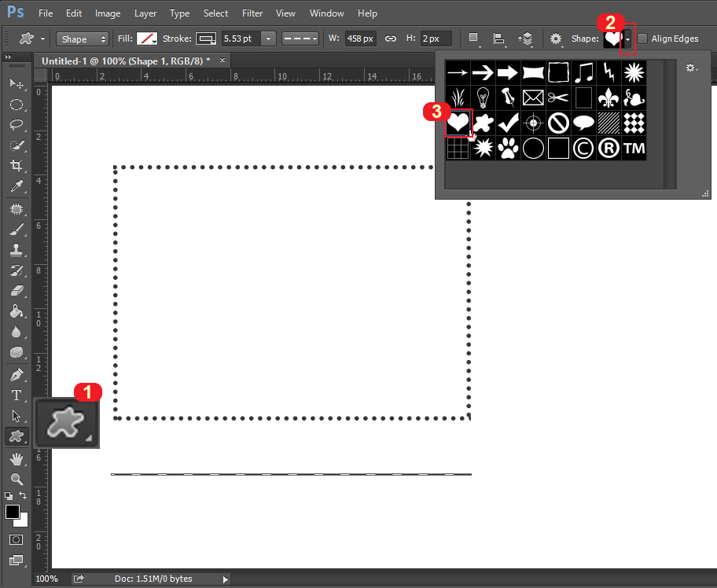Image resolution: width=717 pixels, height=588 pixels.
Task: Choose the scissors shape
Action: (558, 97)
